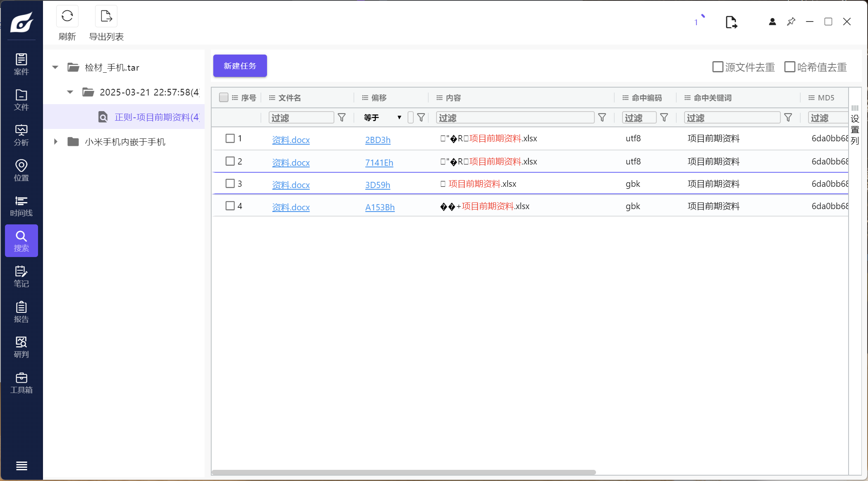This screenshot has width=868, height=481.
Task: Open the 分析 analysis sidebar icon
Action: (x=21, y=135)
